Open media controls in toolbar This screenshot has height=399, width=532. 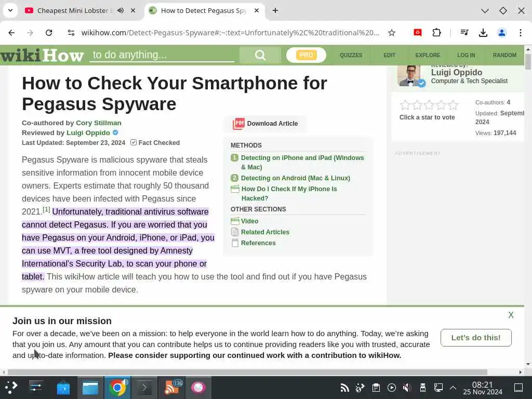pos(464,33)
